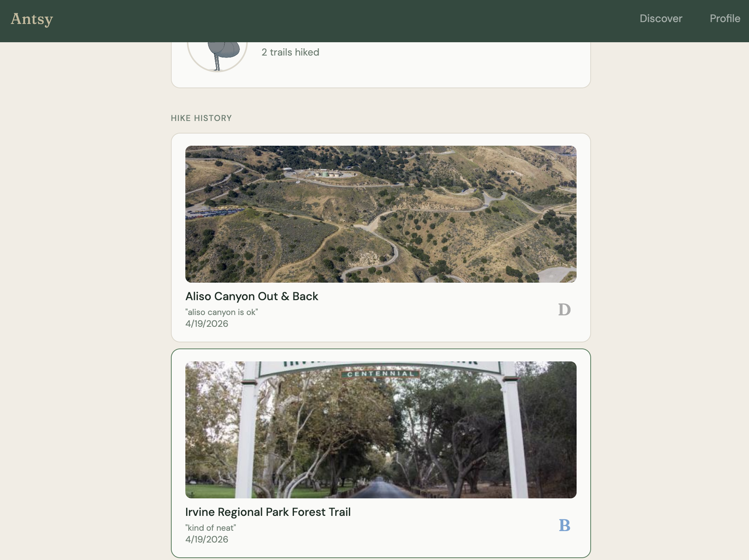Click the D grade badge
749x560 pixels.
click(564, 310)
